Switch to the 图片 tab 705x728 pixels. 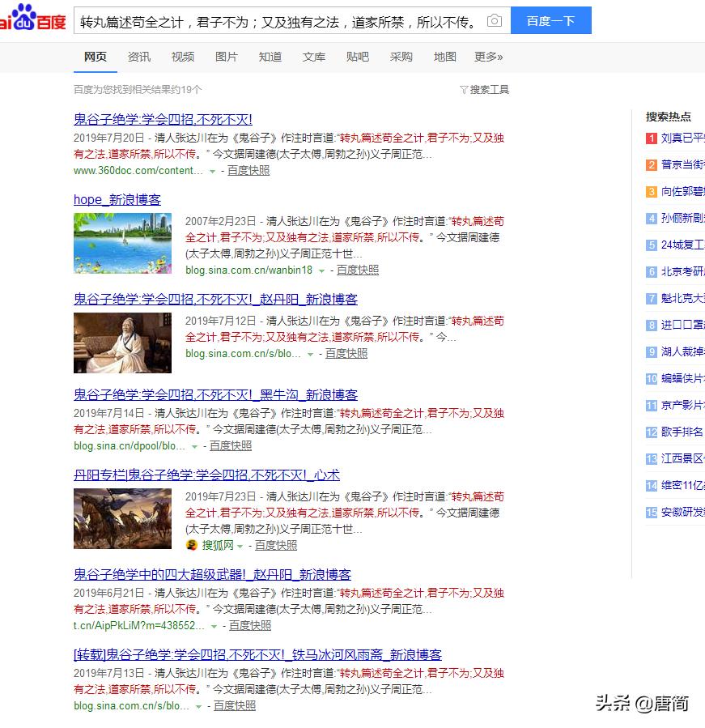coord(227,57)
